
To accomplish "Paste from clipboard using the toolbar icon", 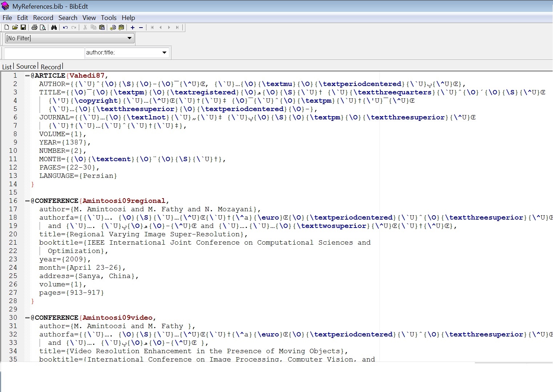I will tap(102, 27).
